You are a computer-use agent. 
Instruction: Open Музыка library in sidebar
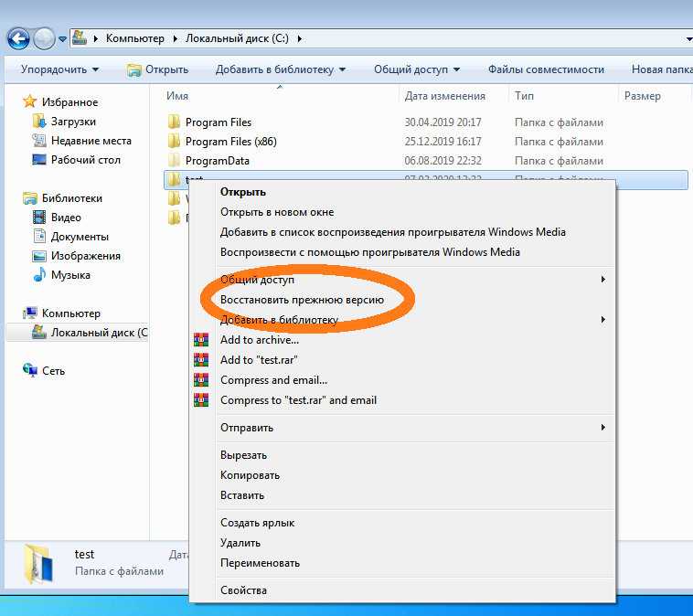tap(70, 275)
